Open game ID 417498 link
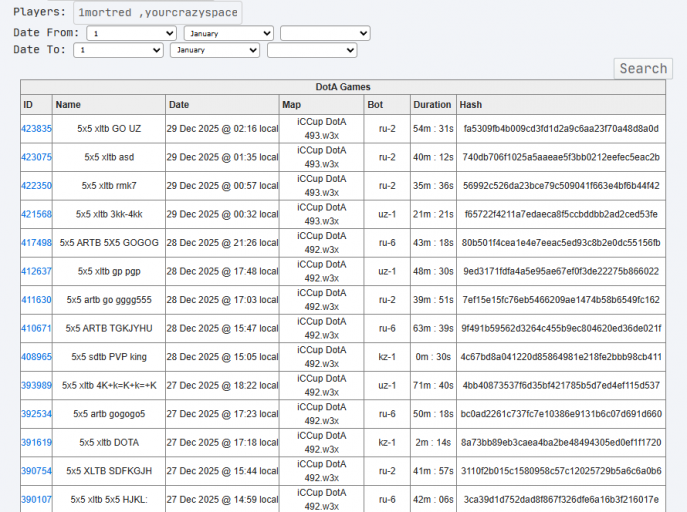The height and width of the screenshot is (512, 687). (x=36, y=243)
